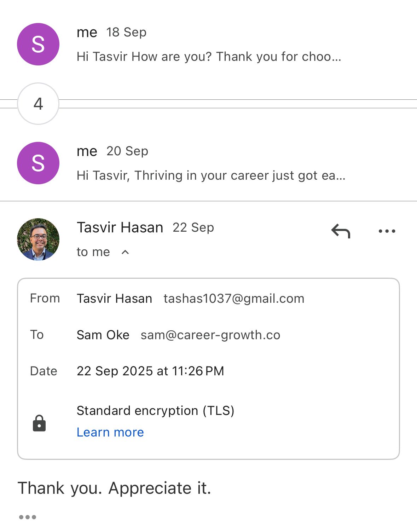Open the three-dot more options menu
The height and width of the screenshot is (532, 417).
387,231
